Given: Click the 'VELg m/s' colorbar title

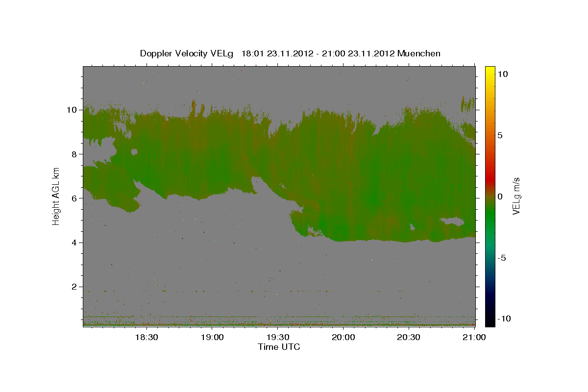Looking at the screenshot, I should (516, 196).
